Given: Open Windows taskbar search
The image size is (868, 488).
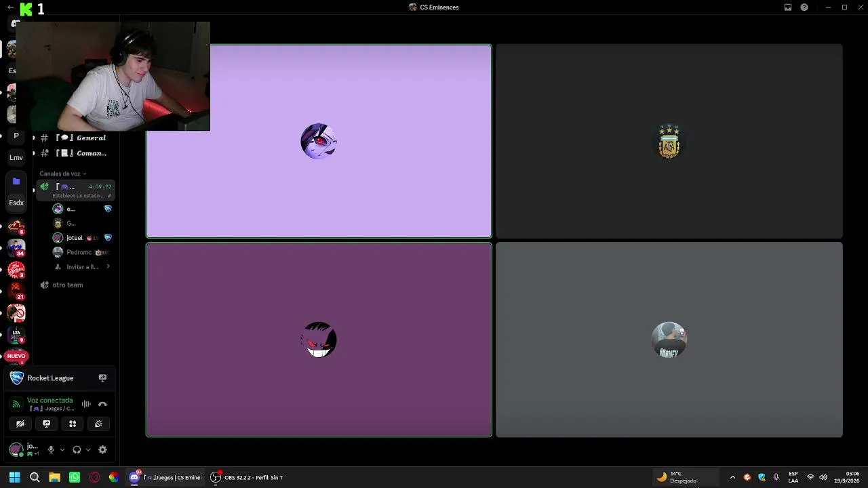Looking at the screenshot, I should click(x=35, y=477).
